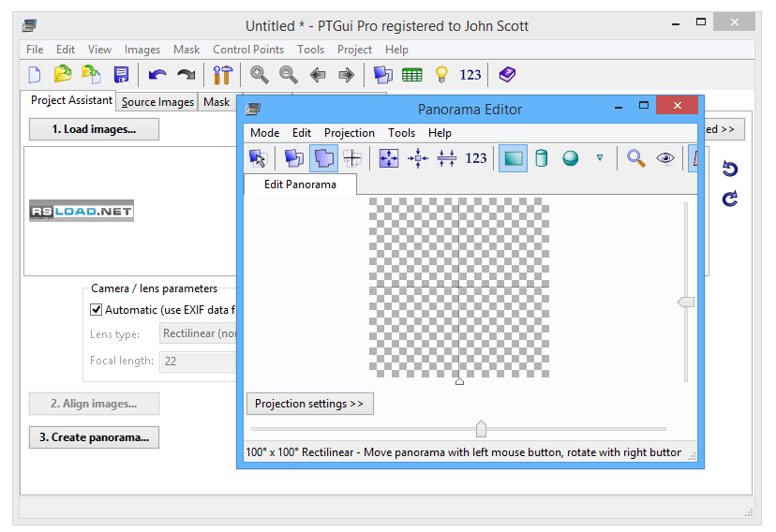Click the 1. Load images button

(x=94, y=129)
